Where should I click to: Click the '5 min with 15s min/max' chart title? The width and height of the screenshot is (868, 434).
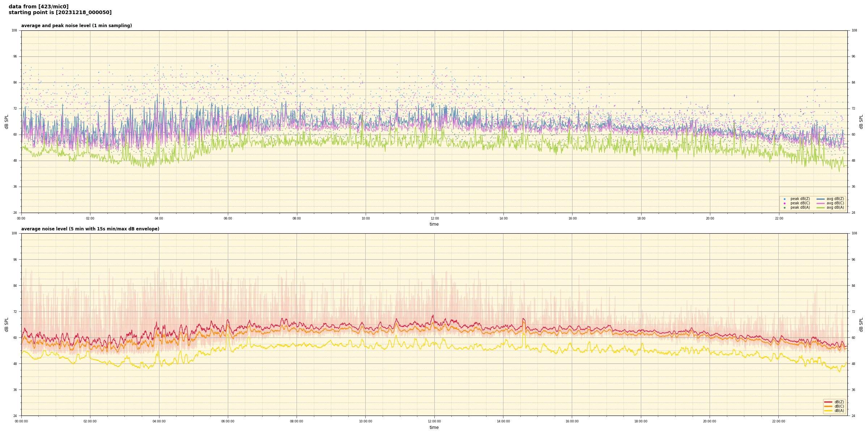pyautogui.click(x=90, y=229)
